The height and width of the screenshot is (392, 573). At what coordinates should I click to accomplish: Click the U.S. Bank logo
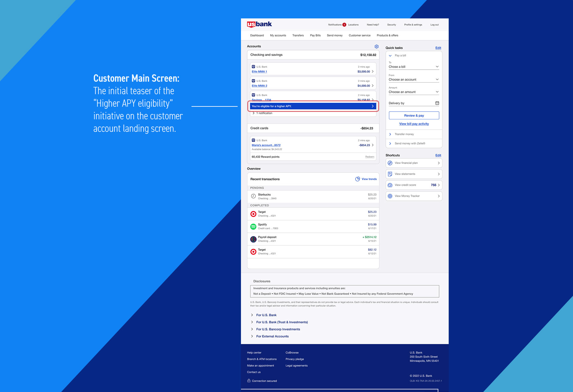[x=259, y=24]
